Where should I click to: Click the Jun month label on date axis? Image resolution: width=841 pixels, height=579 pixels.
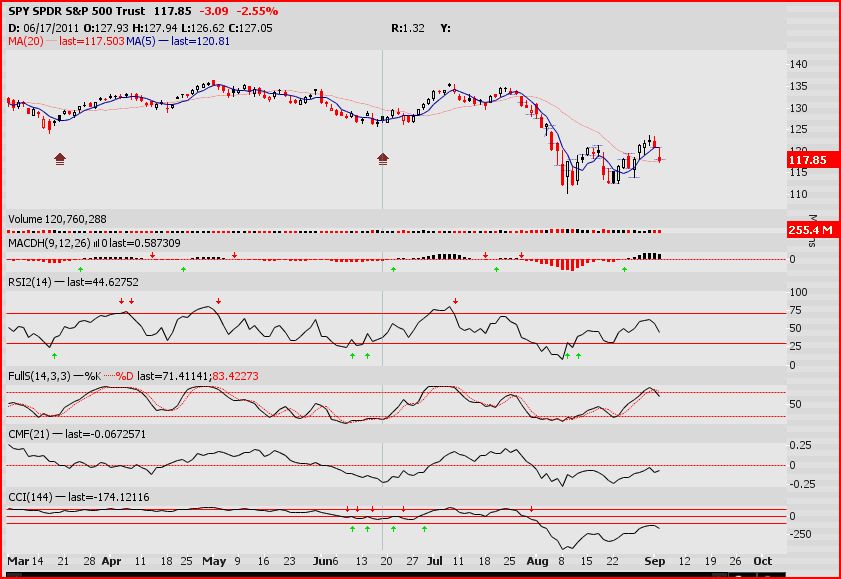pos(322,561)
